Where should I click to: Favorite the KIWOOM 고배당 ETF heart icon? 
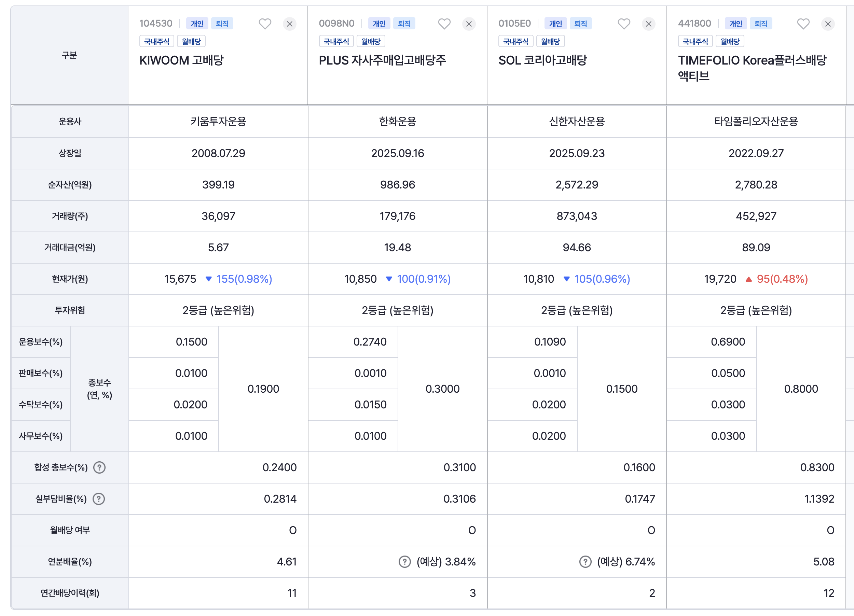click(265, 24)
